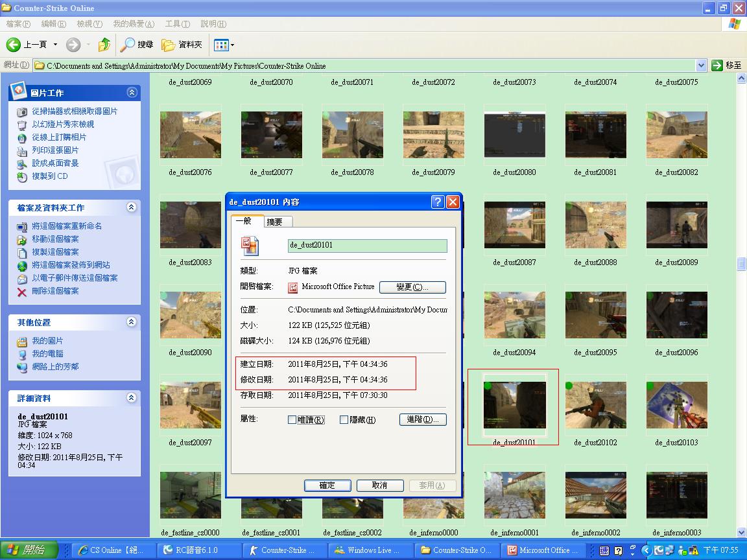This screenshot has height=560, width=747.
Task: Select the de_dust20076 thumbnail
Action: (x=191, y=135)
